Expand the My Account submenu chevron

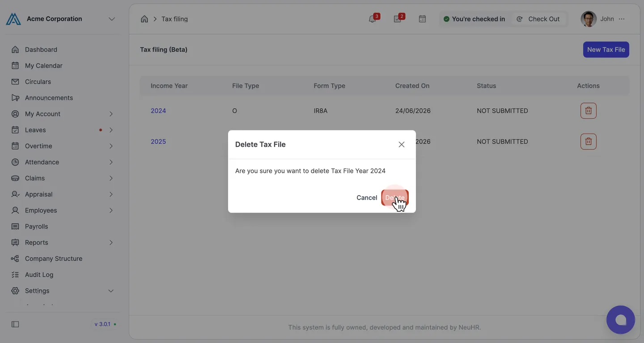click(111, 114)
